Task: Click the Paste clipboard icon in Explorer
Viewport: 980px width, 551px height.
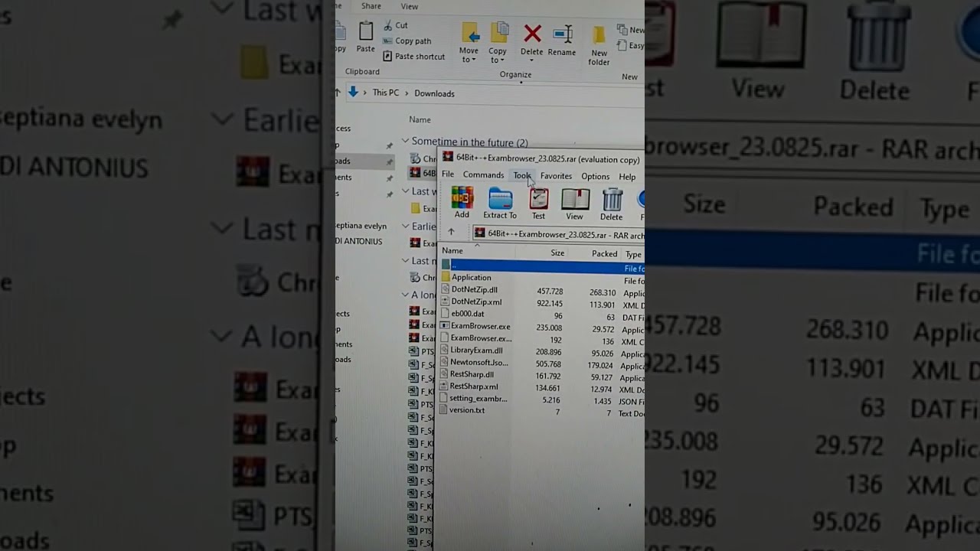Action: pos(366,31)
